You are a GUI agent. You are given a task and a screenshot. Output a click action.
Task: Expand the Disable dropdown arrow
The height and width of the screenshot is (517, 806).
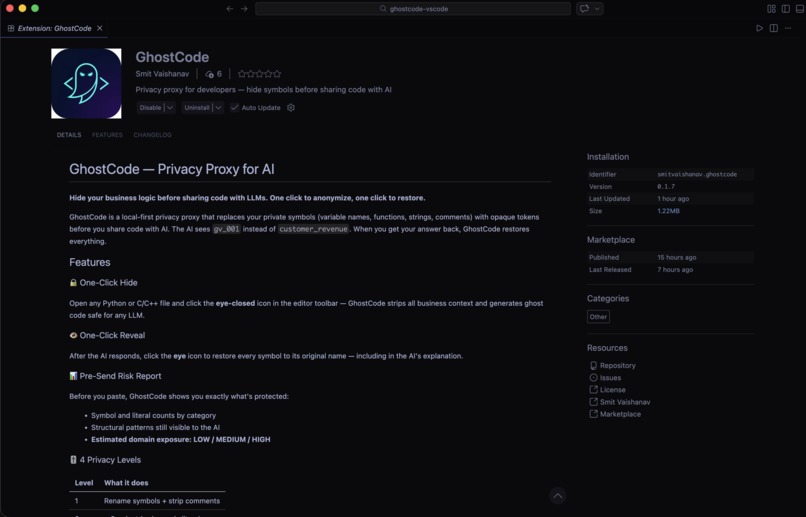point(170,107)
